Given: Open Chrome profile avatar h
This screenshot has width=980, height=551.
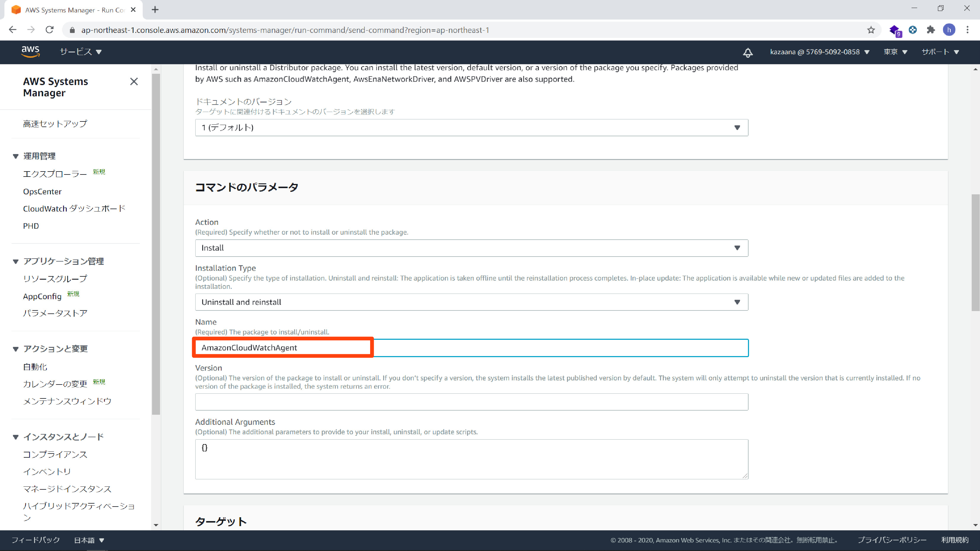Looking at the screenshot, I should [x=949, y=30].
